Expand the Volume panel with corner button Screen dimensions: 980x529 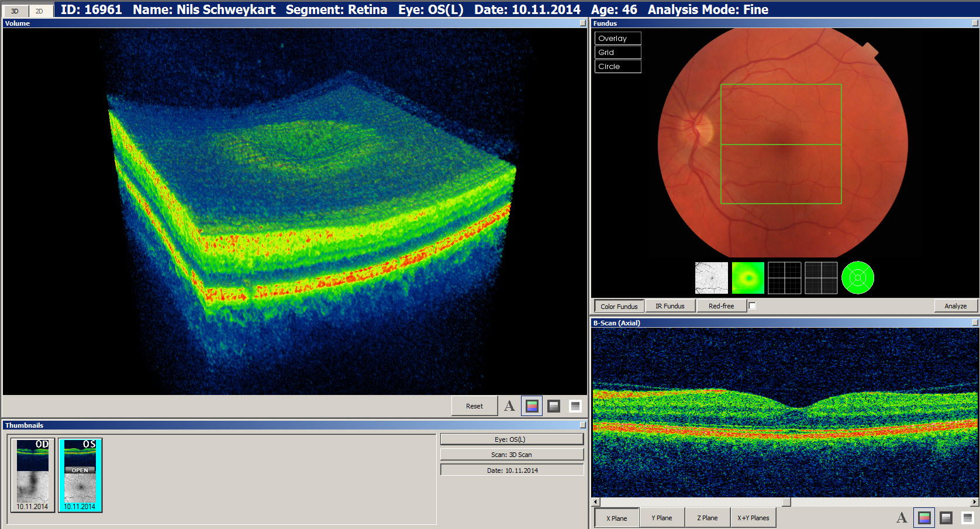582,23
